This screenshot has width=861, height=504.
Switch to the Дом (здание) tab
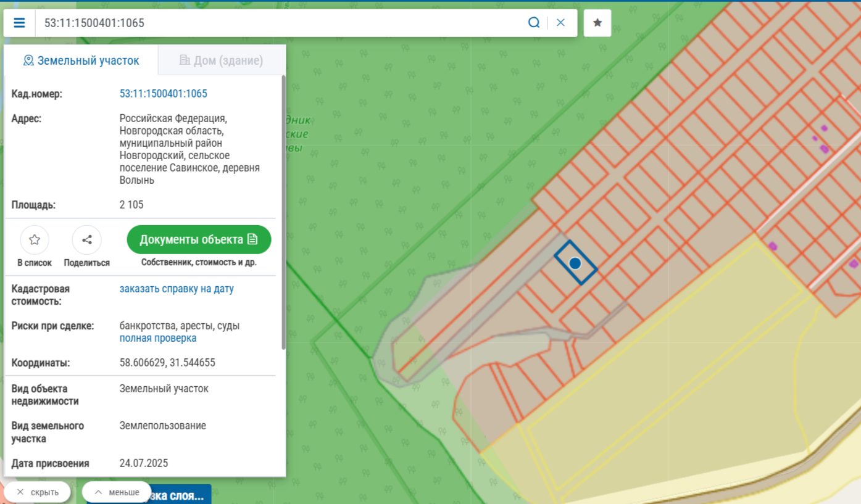221,60
